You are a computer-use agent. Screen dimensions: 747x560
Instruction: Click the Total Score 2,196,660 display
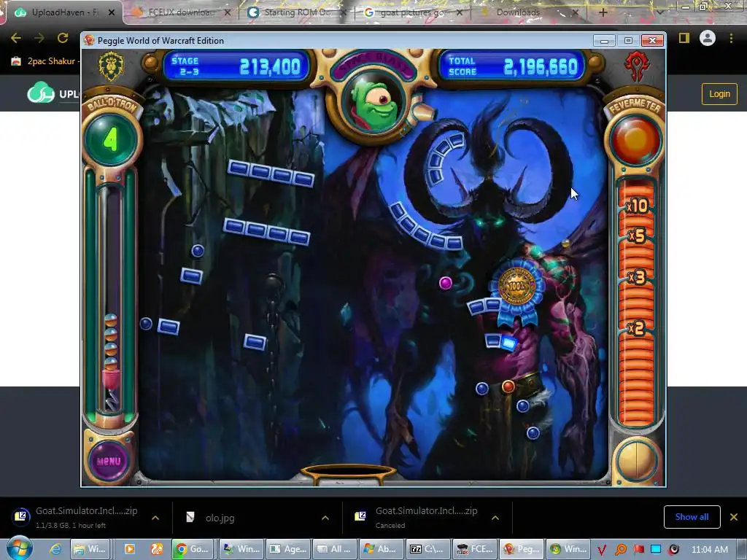pos(511,66)
